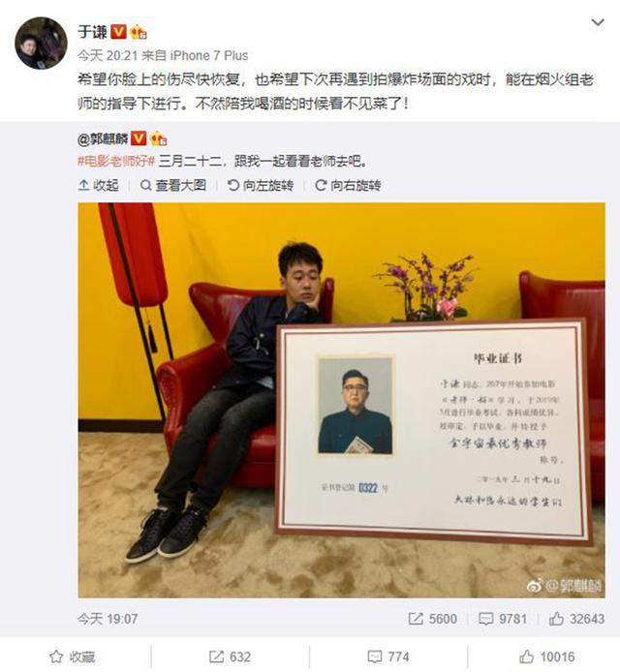The image size is (620, 672).
Task: Open the @郭麒麟 profile link
Action: pyautogui.click(x=103, y=138)
